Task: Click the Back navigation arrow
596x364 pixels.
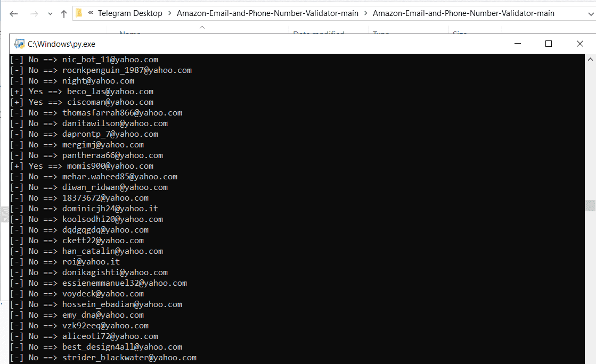Action: (14, 14)
